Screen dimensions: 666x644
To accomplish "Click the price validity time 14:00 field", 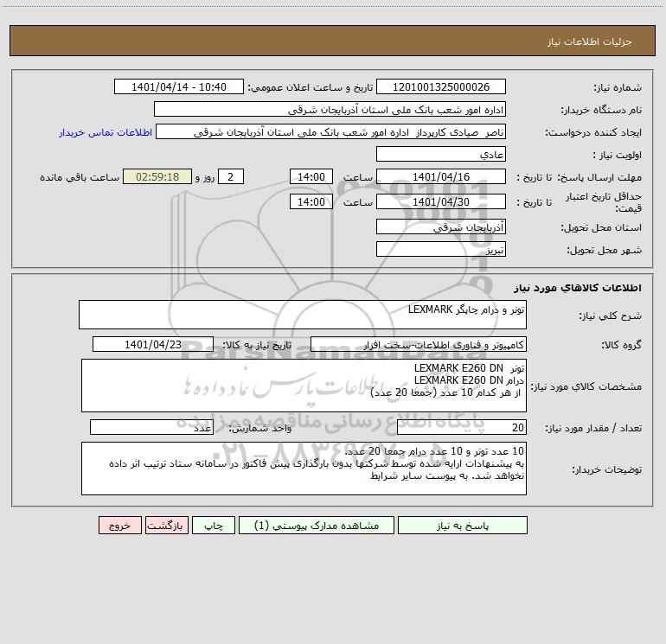I will click(x=311, y=202).
